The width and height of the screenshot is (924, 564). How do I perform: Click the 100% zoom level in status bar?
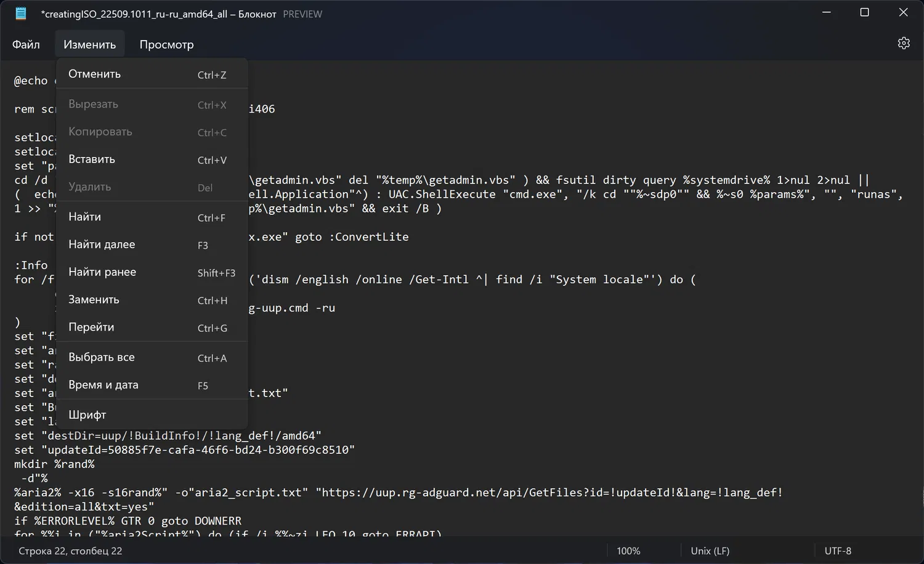(628, 551)
